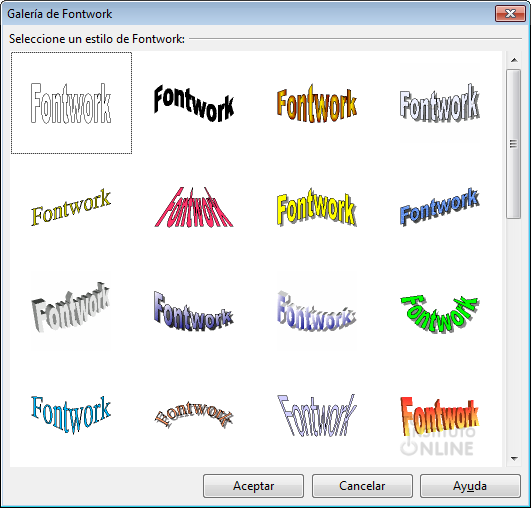Click the scrollbar down arrow
The height and width of the screenshot is (508, 531).
pos(514,459)
